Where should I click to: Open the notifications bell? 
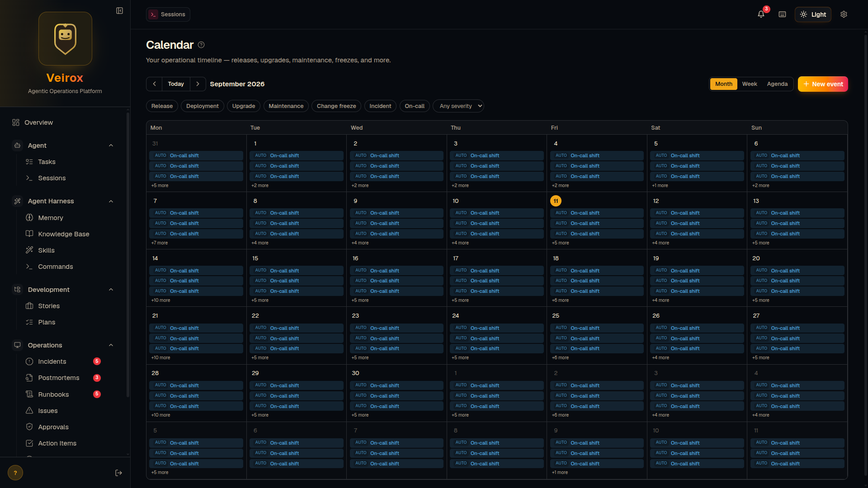point(761,14)
